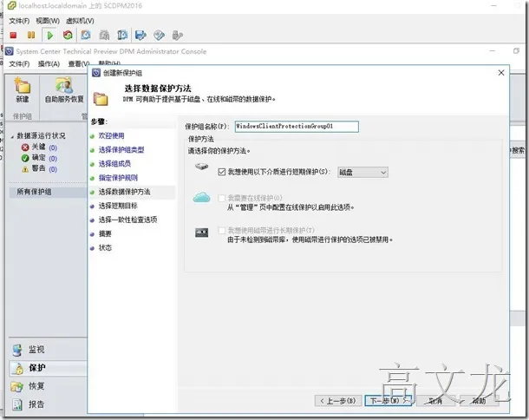Click the restart VM icon in toolbar
This screenshot has height=420, width=529.
click(x=68, y=35)
